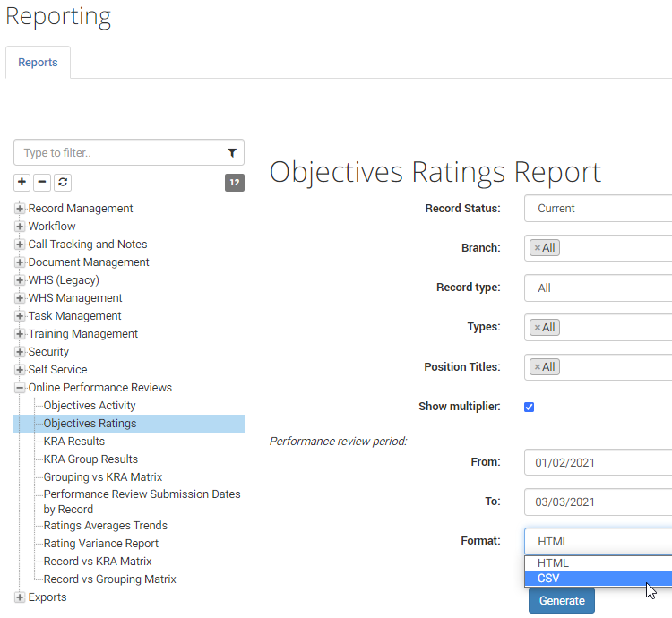Image resolution: width=672 pixels, height=618 pixels.
Task: Select the Workflow tree label
Action: (x=52, y=227)
